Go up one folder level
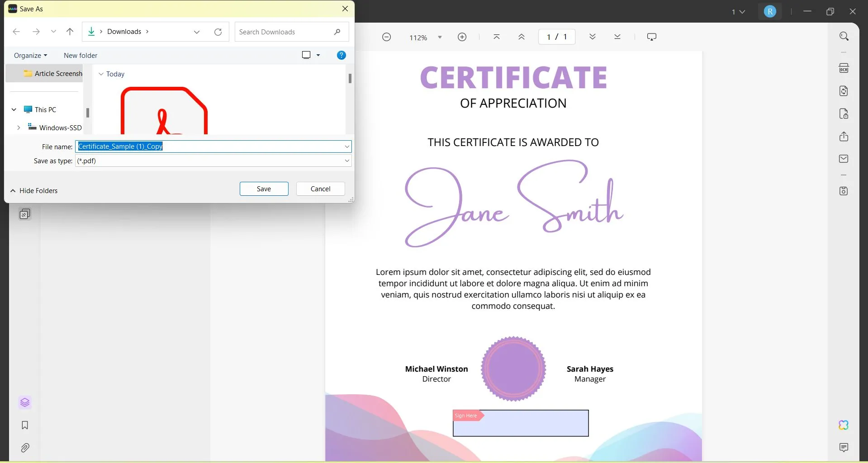Image resolution: width=868 pixels, height=463 pixels. click(70, 32)
